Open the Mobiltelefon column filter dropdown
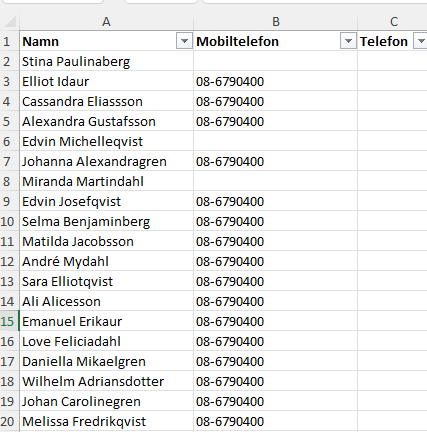Image resolution: width=427 pixels, height=432 pixels. coord(348,41)
